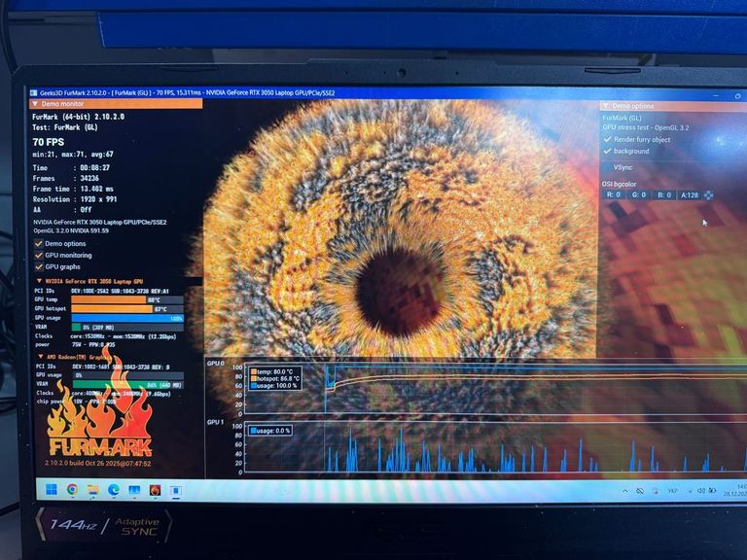This screenshot has width=747, height=560.
Task: Uncheck the Demo options checkbox
Action: 39,244
